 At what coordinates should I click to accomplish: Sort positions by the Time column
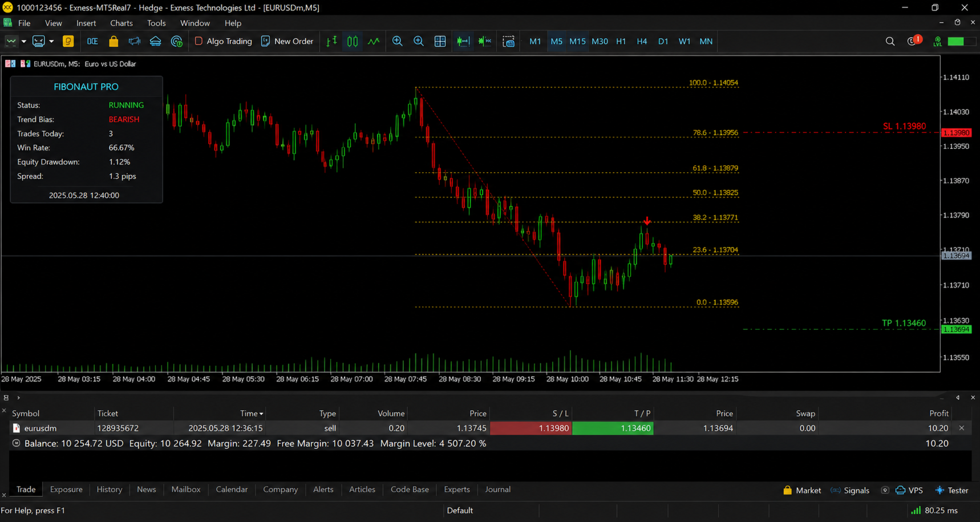coord(252,413)
